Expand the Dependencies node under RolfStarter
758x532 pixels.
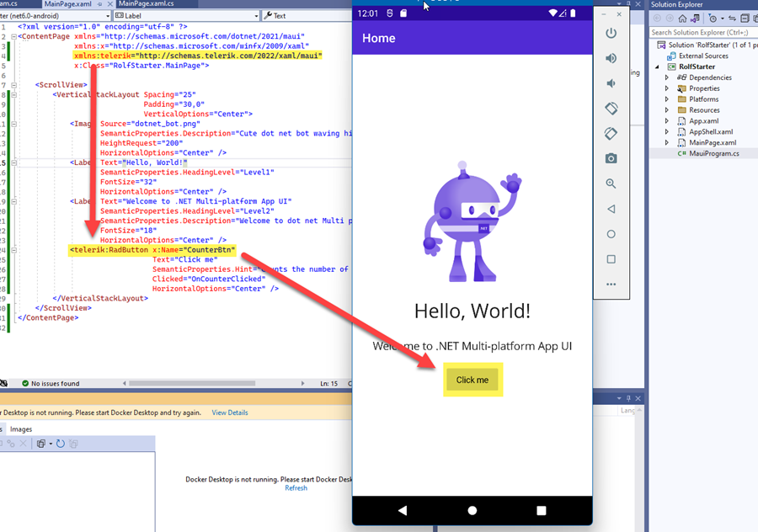667,77
